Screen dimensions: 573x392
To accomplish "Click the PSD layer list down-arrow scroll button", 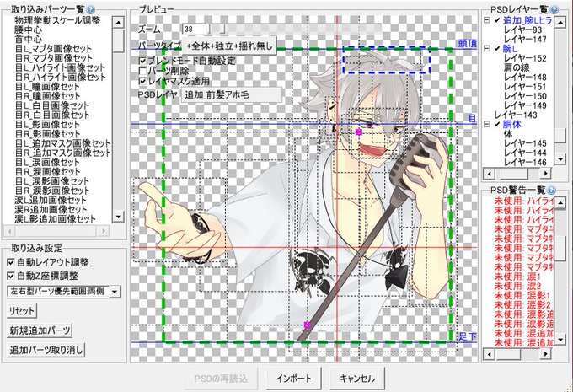I will click(560, 159).
